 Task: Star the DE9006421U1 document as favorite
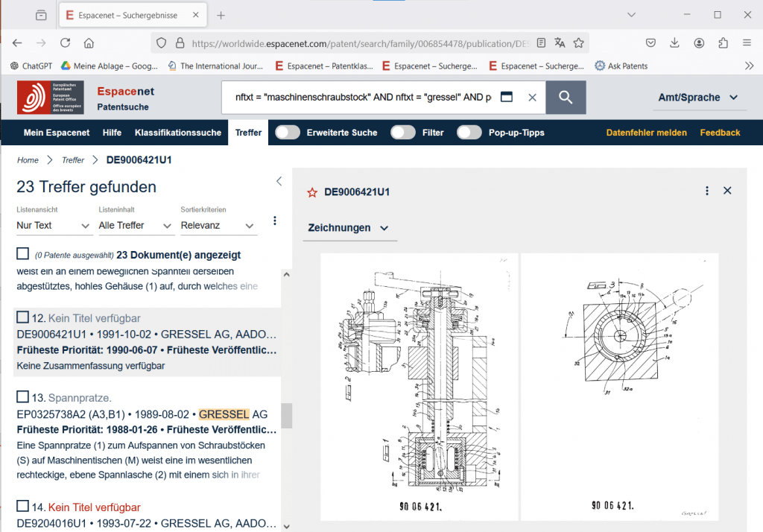pyautogui.click(x=312, y=192)
